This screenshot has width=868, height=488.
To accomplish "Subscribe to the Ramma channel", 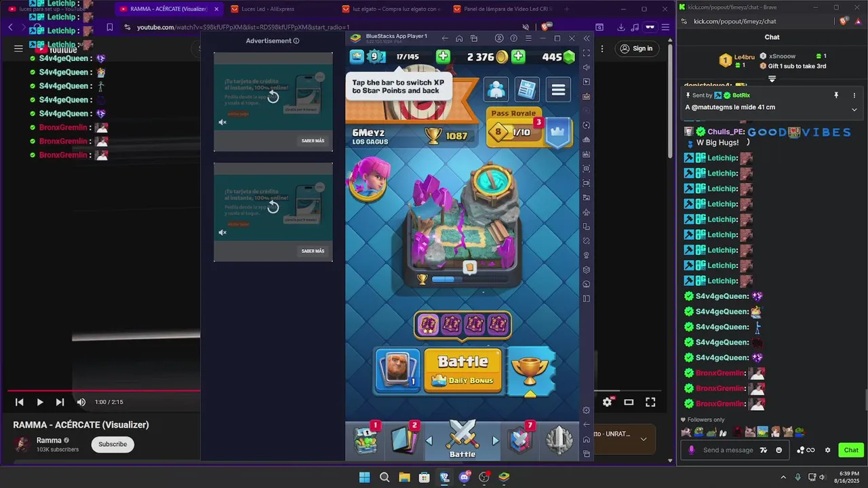I will pos(113,444).
